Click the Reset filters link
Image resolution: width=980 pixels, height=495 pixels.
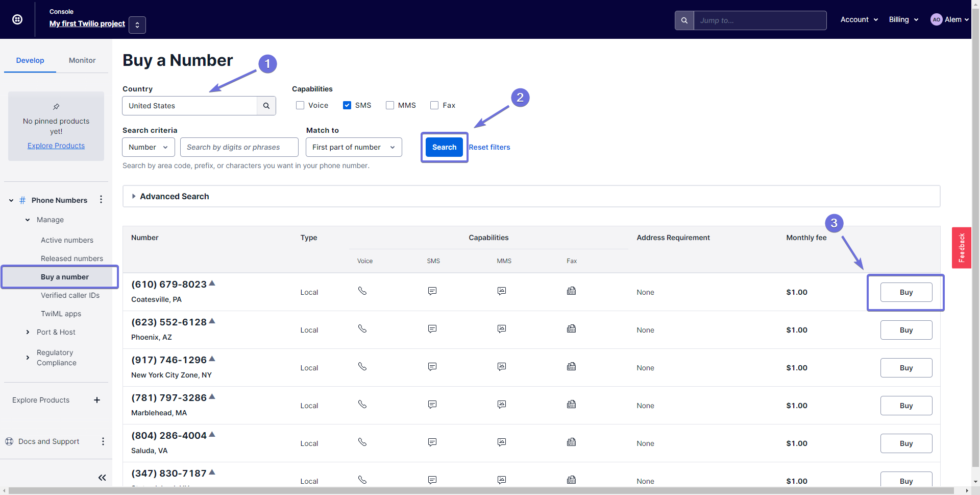click(489, 147)
